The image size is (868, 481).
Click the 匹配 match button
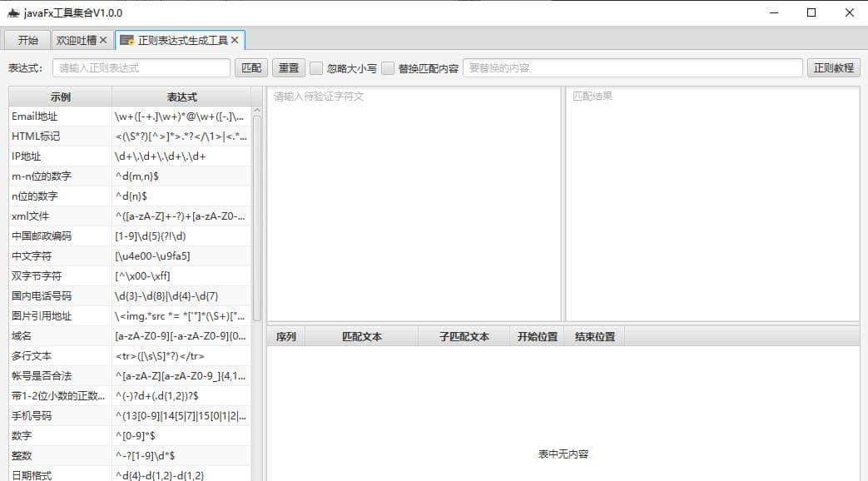pyautogui.click(x=250, y=67)
